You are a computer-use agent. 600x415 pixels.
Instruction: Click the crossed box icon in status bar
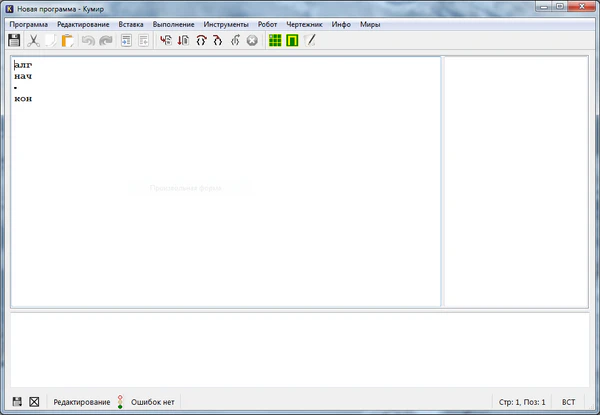(x=34, y=401)
